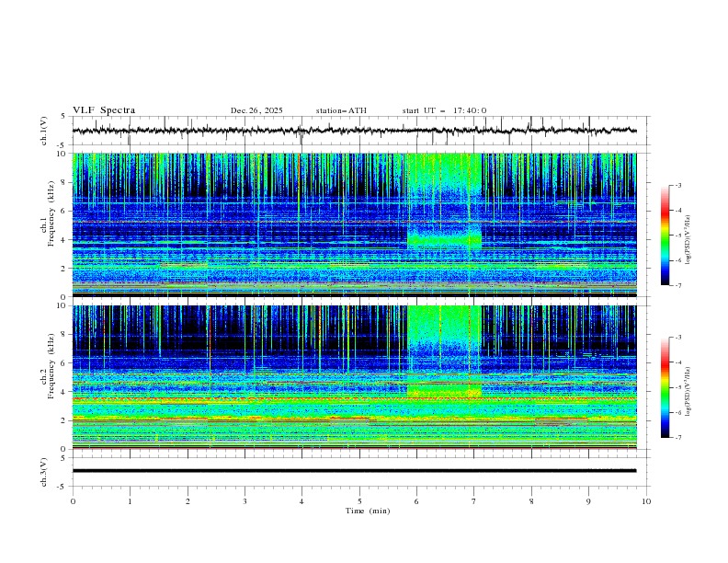
Task: Click time axis tick label "5"
Action: [x=359, y=501]
